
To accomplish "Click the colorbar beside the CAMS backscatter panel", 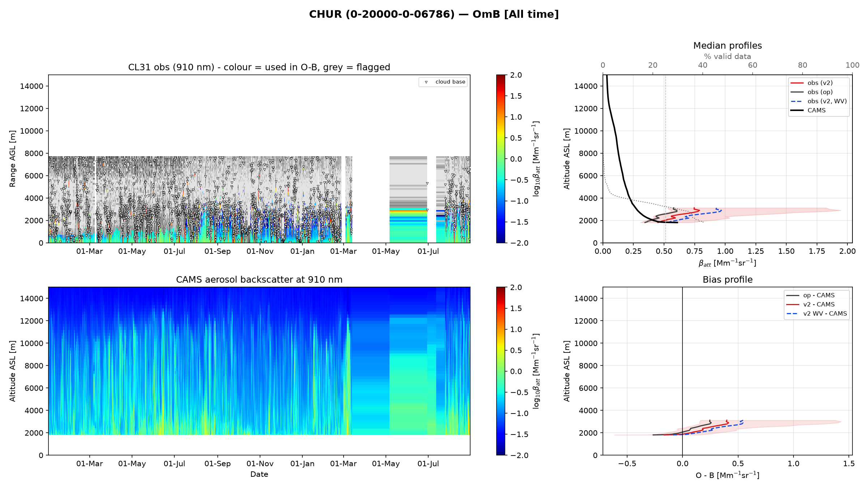I will (501, 371).
